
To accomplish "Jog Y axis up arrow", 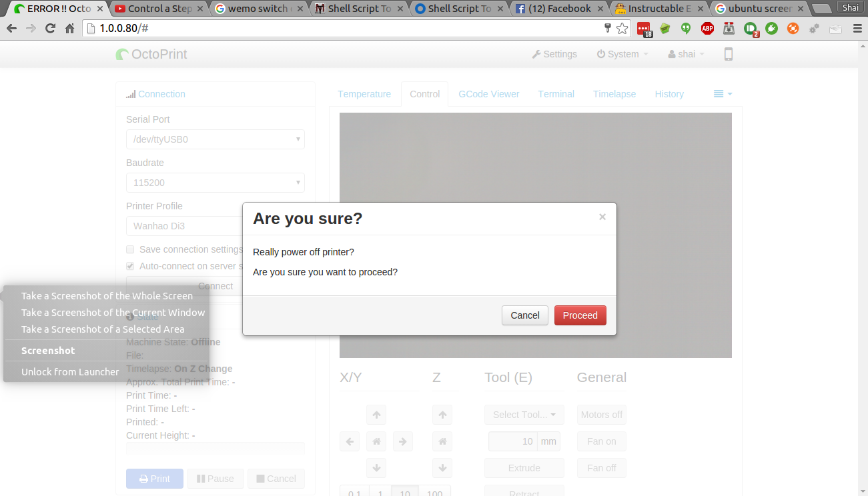I will (x=376, y=415).
